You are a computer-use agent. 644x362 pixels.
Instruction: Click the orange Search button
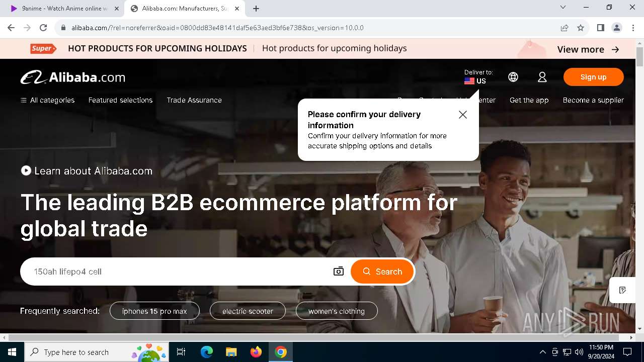click(382, 271)
